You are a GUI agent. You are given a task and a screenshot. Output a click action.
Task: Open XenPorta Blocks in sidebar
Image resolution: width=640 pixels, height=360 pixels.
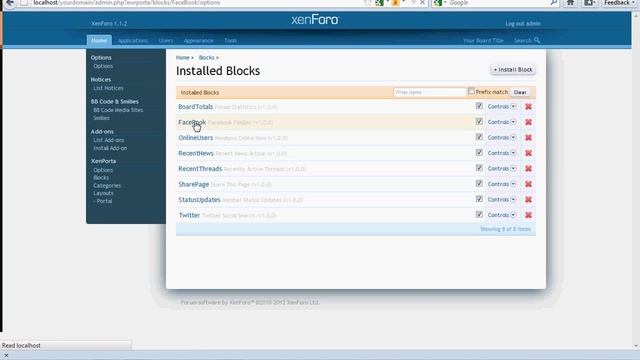pos(101,178)
